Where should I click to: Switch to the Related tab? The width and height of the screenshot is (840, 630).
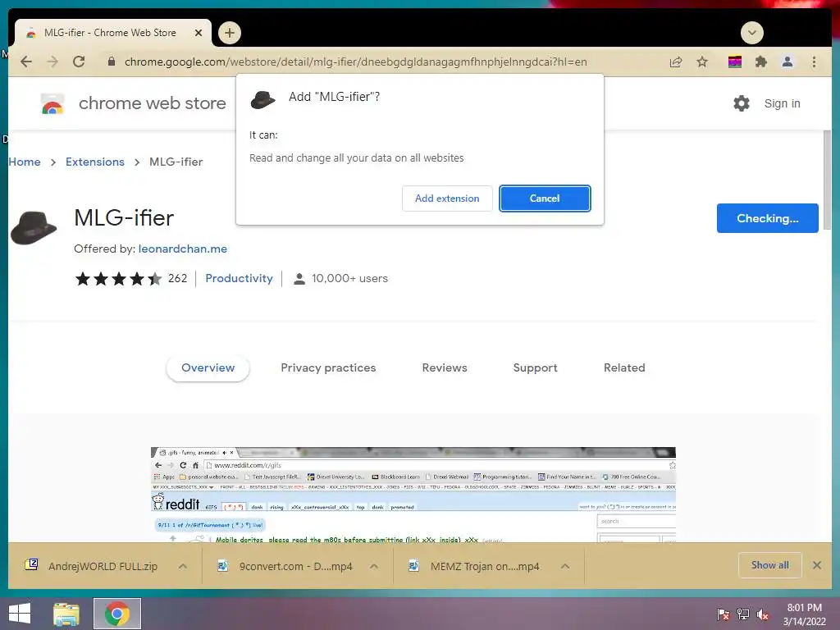point(624,367)
